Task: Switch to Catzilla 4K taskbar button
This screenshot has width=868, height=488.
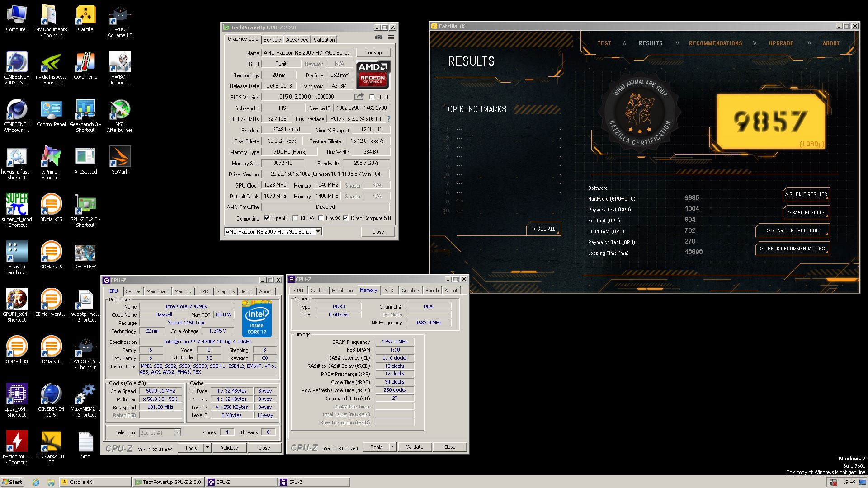Action: click(x=95, y=482)
